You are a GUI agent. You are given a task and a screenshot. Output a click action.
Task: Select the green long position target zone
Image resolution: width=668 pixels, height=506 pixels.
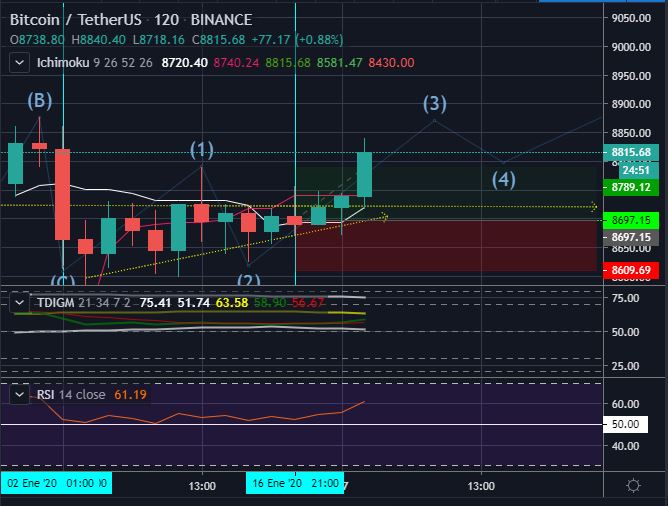(446, 193)
